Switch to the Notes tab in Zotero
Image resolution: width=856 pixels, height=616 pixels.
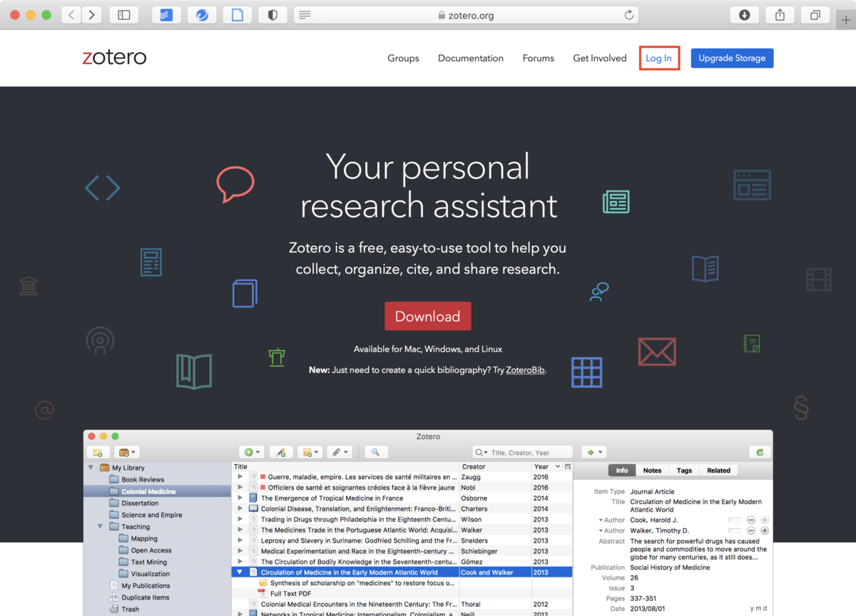(652, 471)
